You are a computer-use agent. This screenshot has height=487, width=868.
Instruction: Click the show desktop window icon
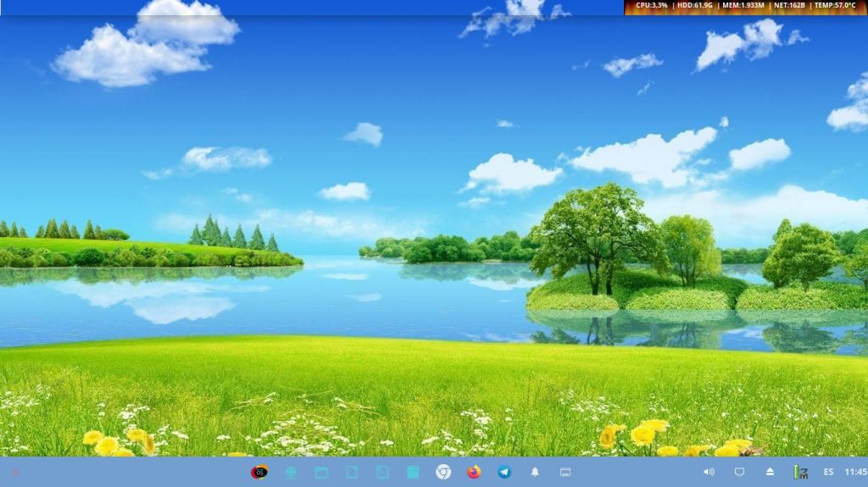[x=565, y=472]
